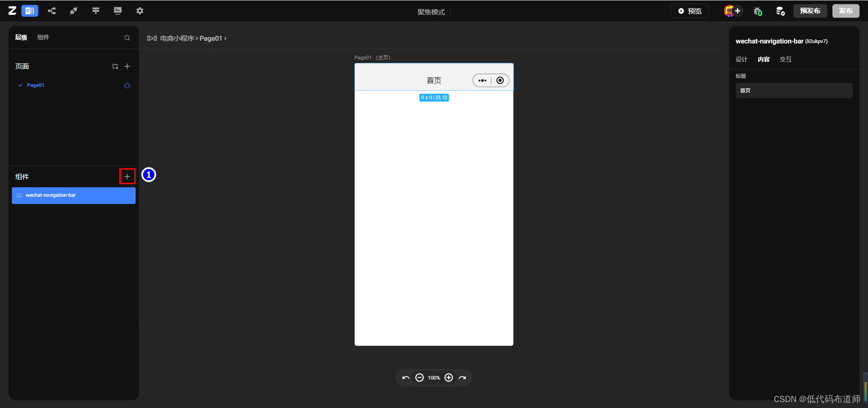Viewport: 868px width, 408px height.
Task: Undo the last action
Action: tap(406, 378)
